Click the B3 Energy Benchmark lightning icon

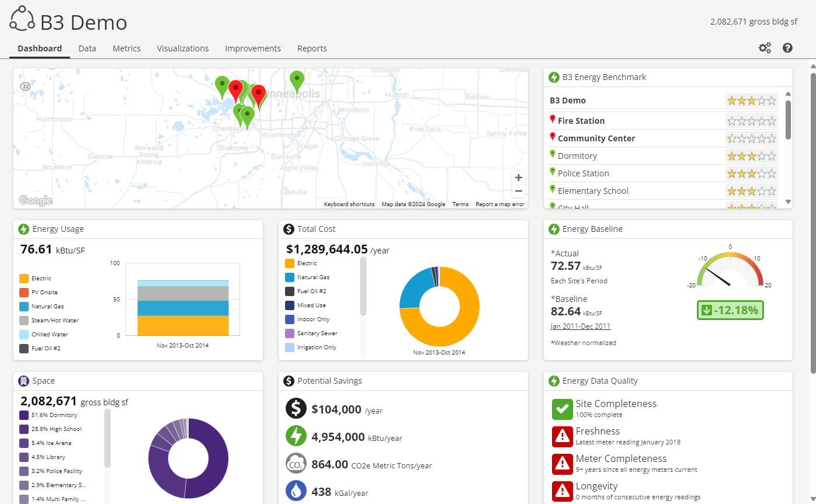554,77
